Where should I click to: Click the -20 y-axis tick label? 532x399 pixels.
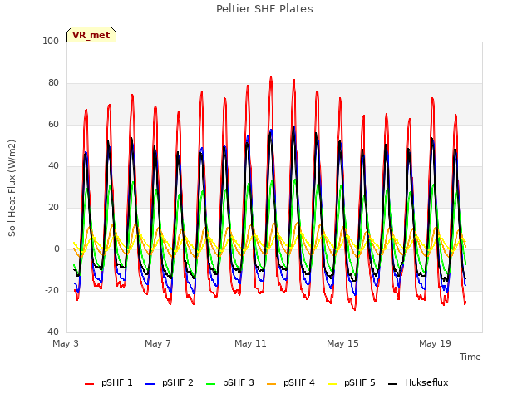[52, 290]
